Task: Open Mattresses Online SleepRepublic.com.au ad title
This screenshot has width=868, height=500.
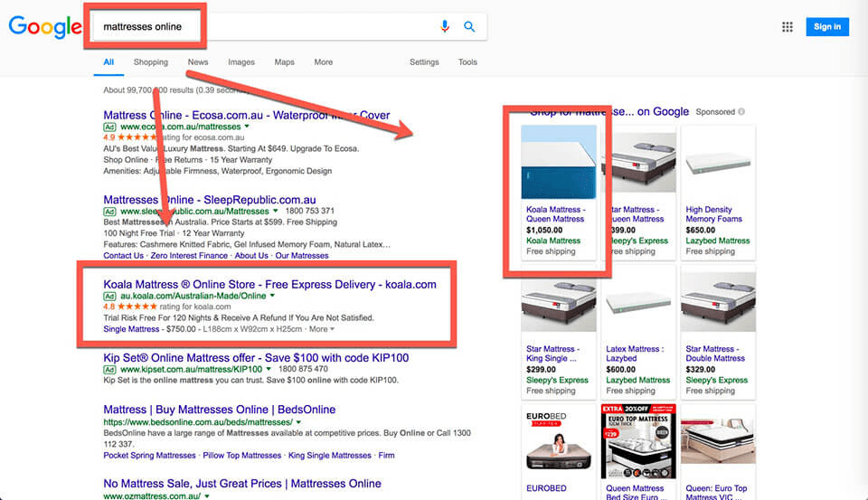Action: 209,200
